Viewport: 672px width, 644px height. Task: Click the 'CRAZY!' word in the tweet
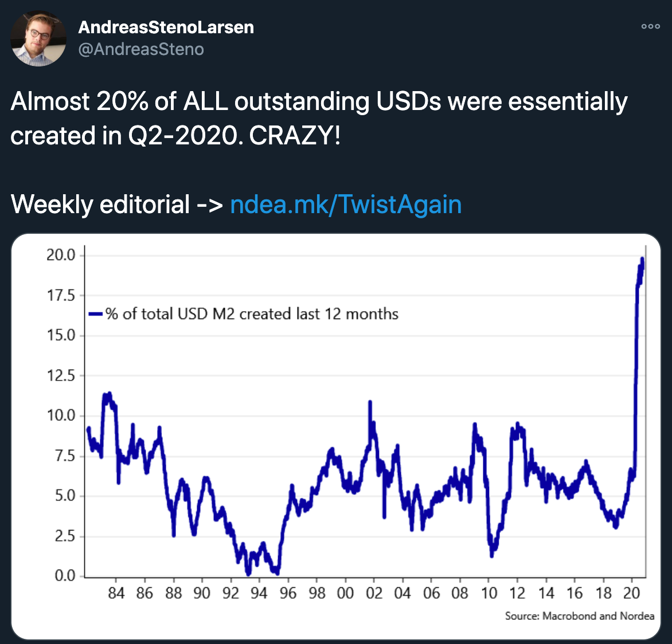pos(295,136)
